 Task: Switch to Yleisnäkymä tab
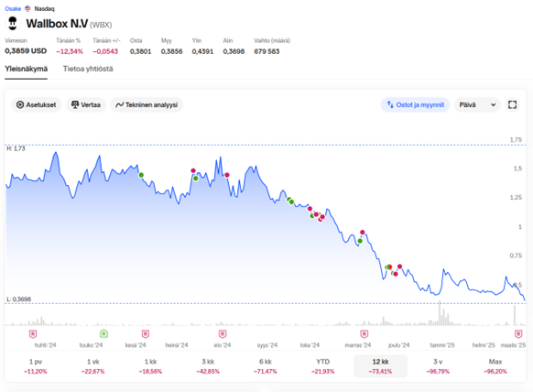click(x=27, y=69)
